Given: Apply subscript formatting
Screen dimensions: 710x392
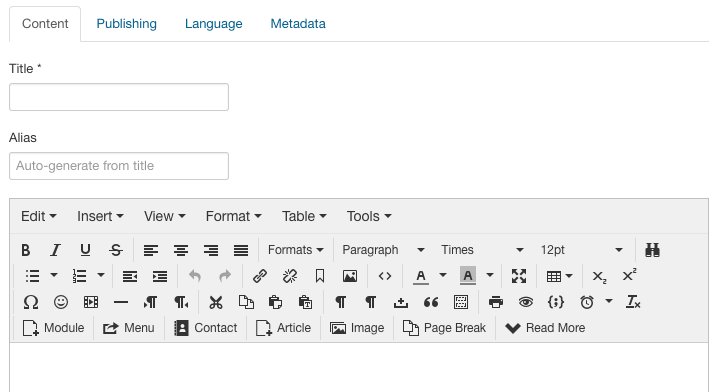Looking at the screenshot, I should point(599,276).
